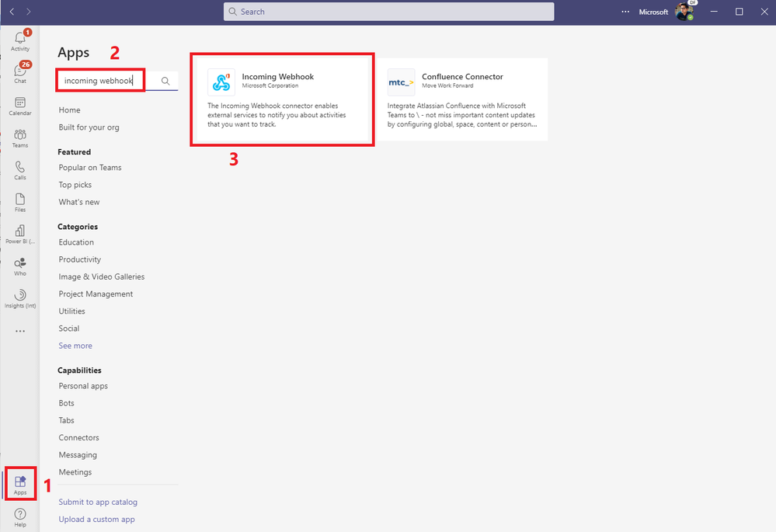The image size is (776, 532).
Task: Filter by Social category
Action: [69, 329]
